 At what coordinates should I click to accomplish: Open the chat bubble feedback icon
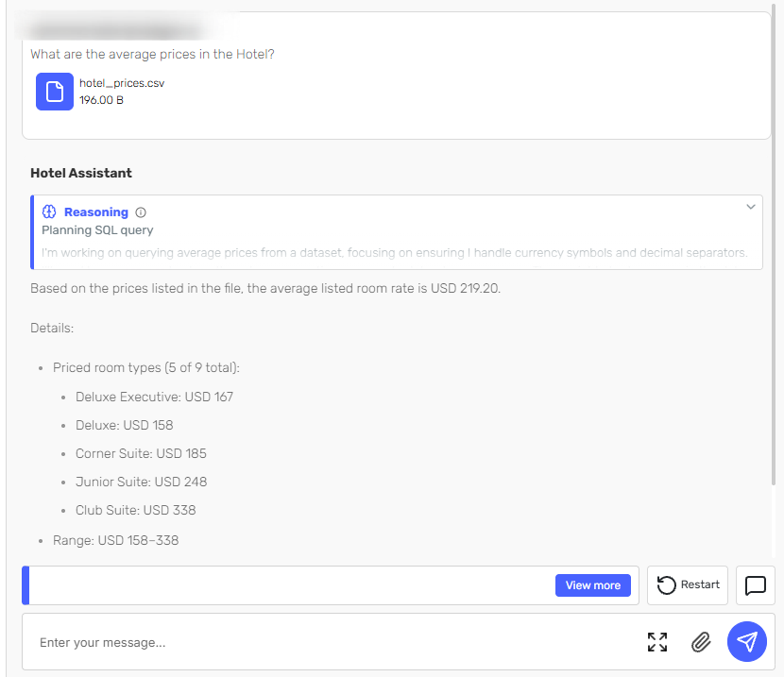point(755,585)
